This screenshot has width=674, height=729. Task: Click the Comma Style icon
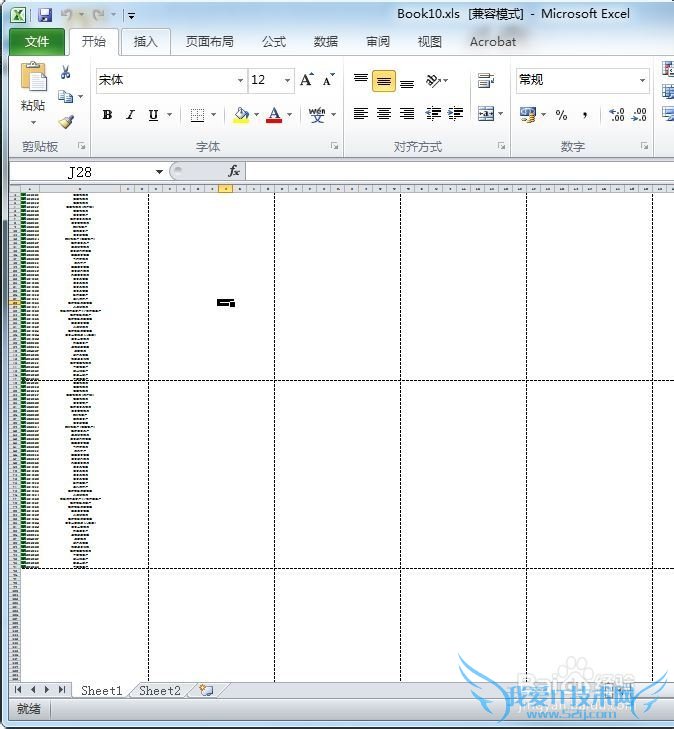pyautogui.click(x=585, y=114)
